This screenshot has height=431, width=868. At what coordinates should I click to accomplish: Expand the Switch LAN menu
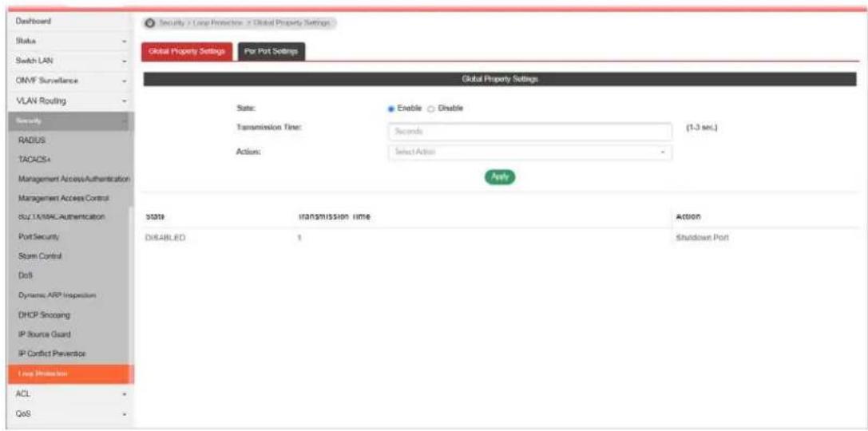(x=70, y=61)
